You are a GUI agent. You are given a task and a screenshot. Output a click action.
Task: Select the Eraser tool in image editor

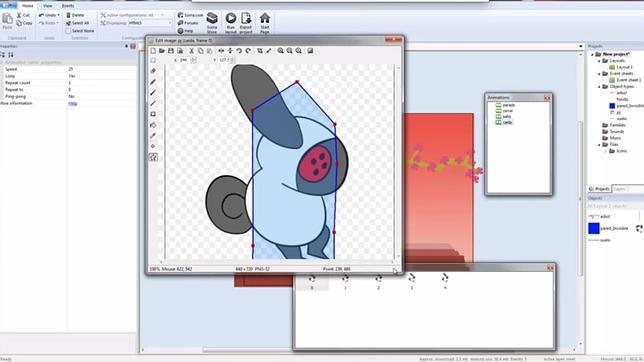[153, 71]
